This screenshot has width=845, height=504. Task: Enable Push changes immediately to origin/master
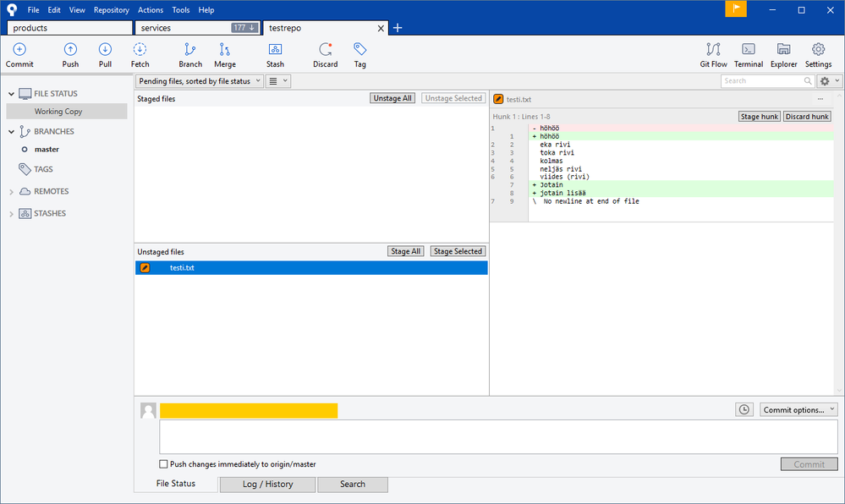(x=163, y=464)
